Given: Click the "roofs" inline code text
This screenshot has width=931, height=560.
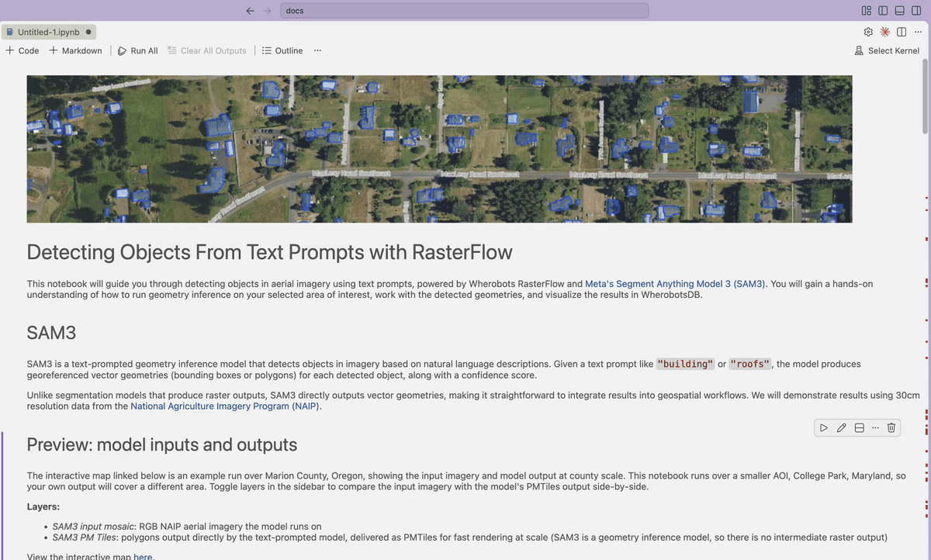Looking at the screenshot, I should tap(750, 364).
